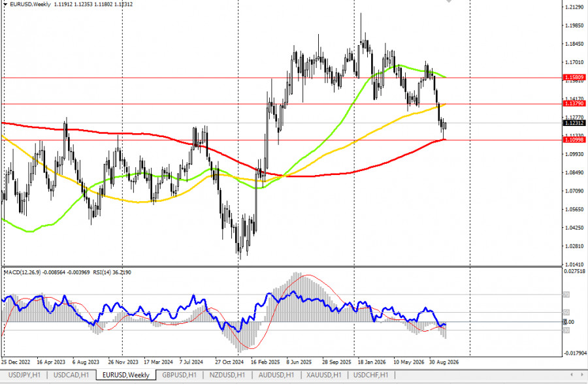Select the USDCHF,H1 chart tab
This screenshot has height=384, width=588.
point(371,375)
